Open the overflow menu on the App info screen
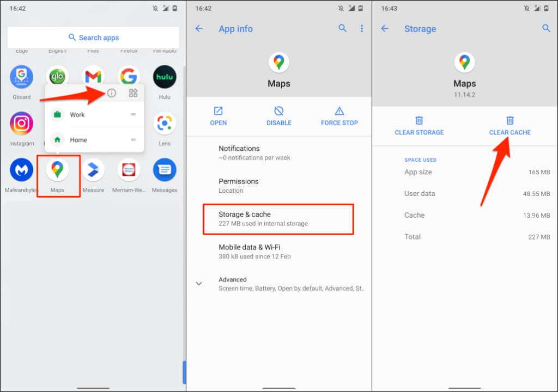 coord(362,28)
